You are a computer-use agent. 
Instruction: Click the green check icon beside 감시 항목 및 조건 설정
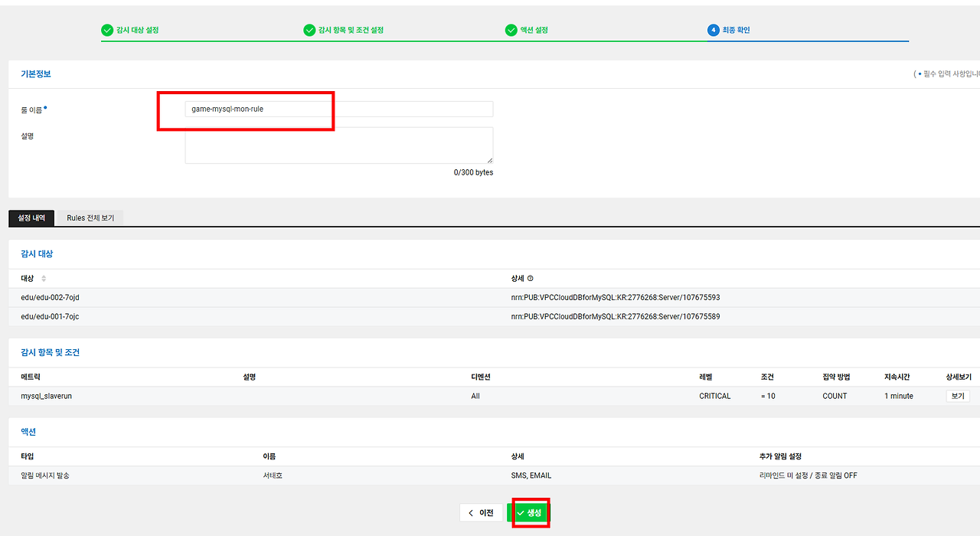(x=309, y=31)
